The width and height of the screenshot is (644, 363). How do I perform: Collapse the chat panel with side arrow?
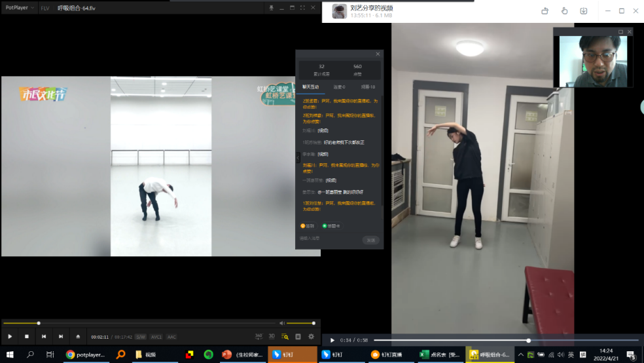298,157
